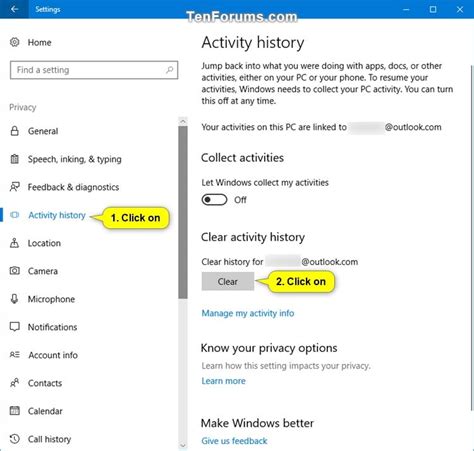
Task: Open Location privacy settings
Action: point(44,243)
